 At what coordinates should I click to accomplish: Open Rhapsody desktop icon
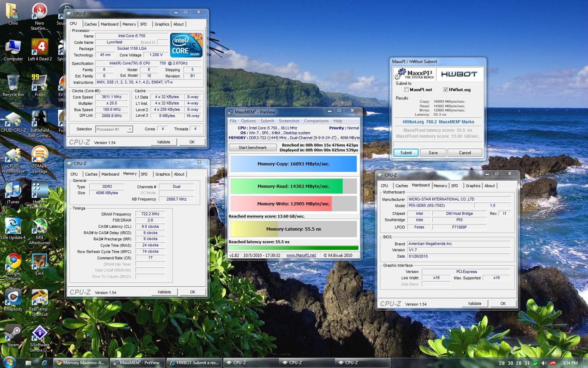[x=13, y=300]
